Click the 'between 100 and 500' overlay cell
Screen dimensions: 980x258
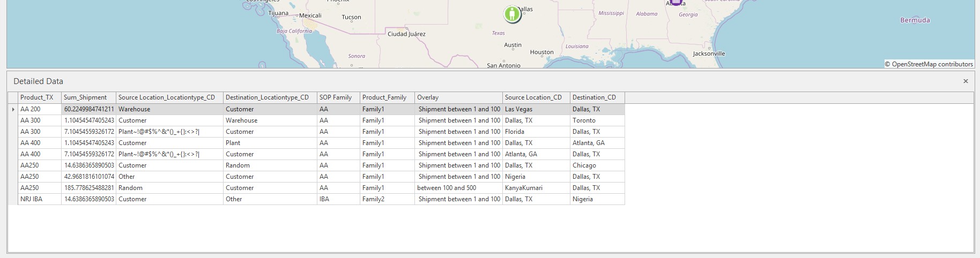[458, 188]
